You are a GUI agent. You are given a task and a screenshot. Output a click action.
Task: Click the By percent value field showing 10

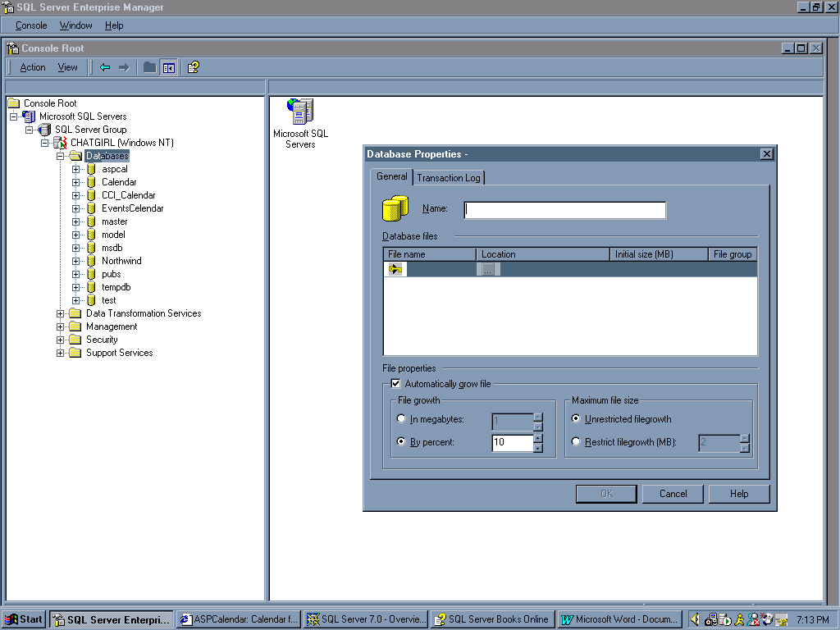click(x=513, y=442)
